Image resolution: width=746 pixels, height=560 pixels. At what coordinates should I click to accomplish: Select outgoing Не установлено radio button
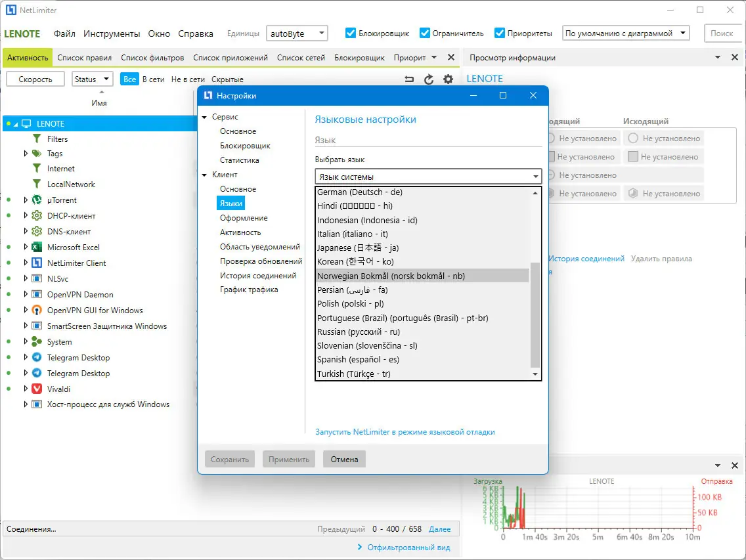633,138
